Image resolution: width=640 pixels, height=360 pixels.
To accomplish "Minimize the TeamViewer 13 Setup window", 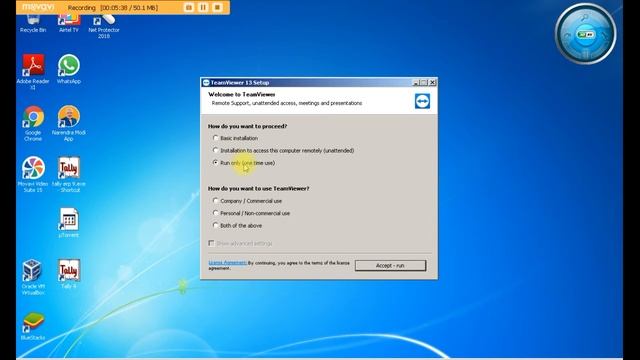I will (416, 82).
